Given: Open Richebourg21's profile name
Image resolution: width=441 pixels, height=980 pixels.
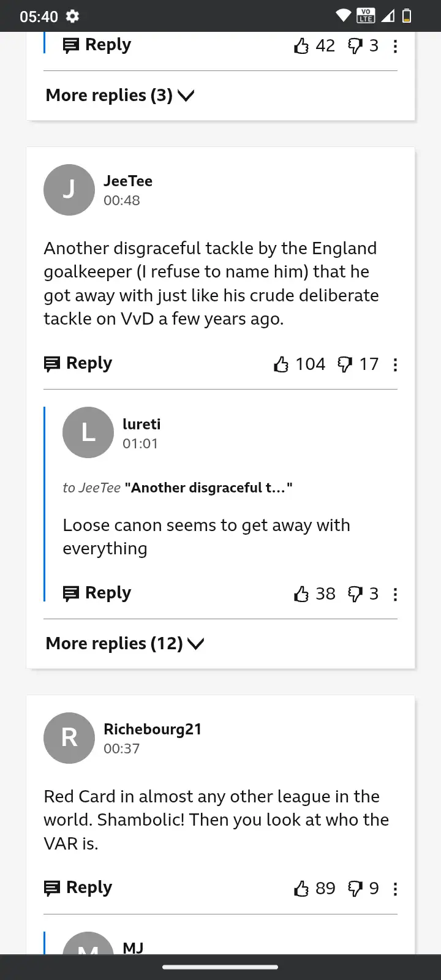Looking at the screenshot, I should tap(153, 729).
